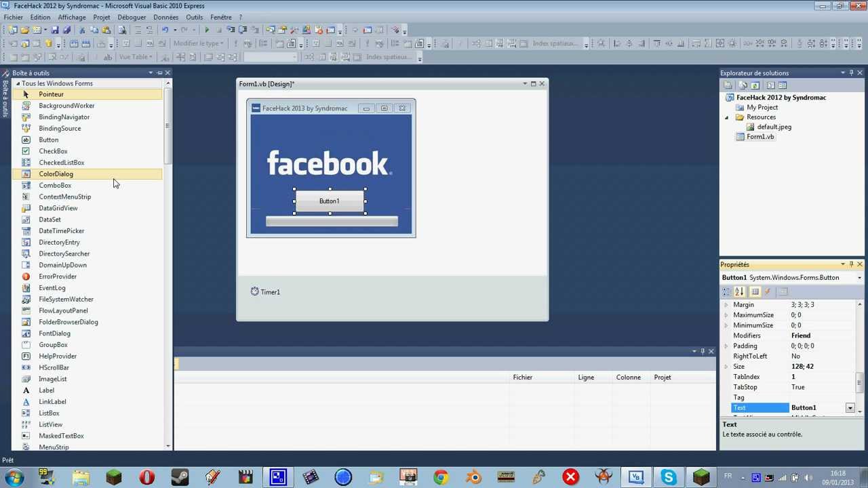This screenshot has width=868, height=488.
Task: Select the CheckBox control in toolbox
Action: coord(53,151)
